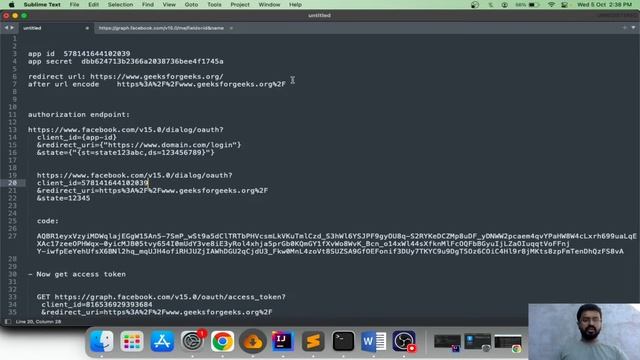Click the Bluetooth icon in menu bar
Screen dimensions: 640x360
coord(491,4)
